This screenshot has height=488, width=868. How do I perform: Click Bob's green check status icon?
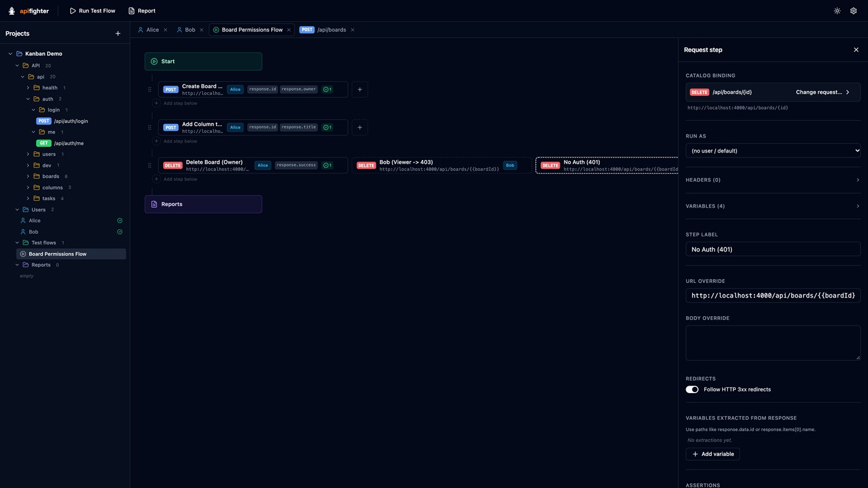coord(120,232)
